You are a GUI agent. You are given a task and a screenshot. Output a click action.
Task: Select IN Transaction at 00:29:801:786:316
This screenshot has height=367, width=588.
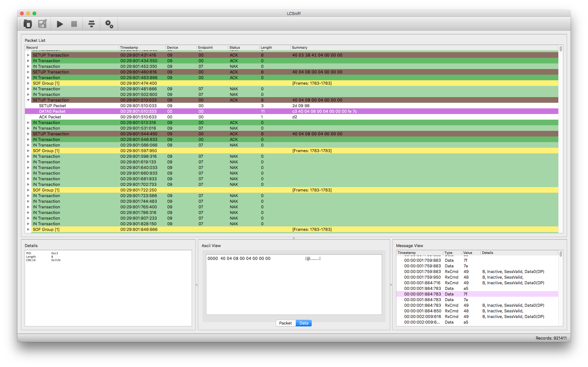click(x=292, y=213)
